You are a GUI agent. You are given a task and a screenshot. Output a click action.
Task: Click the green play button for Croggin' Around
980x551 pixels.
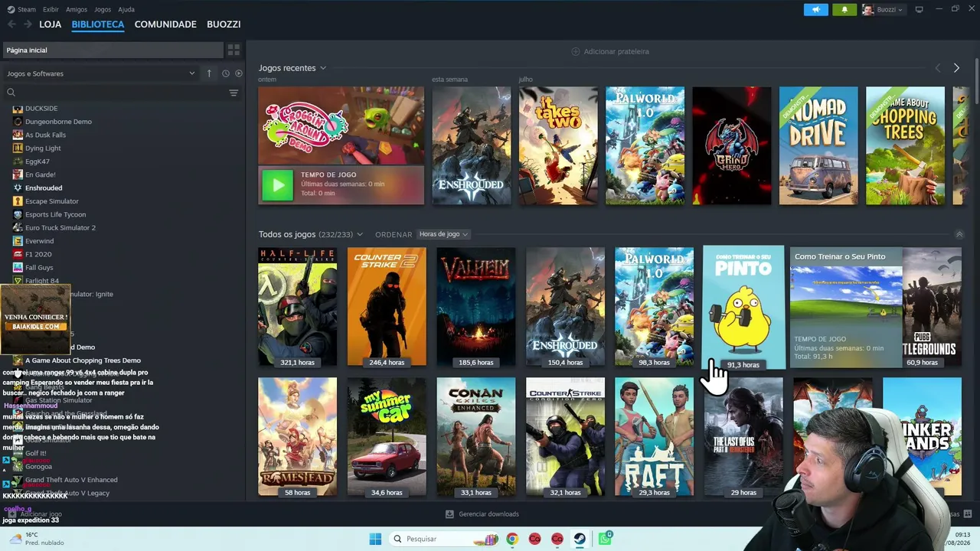[277, 184]
